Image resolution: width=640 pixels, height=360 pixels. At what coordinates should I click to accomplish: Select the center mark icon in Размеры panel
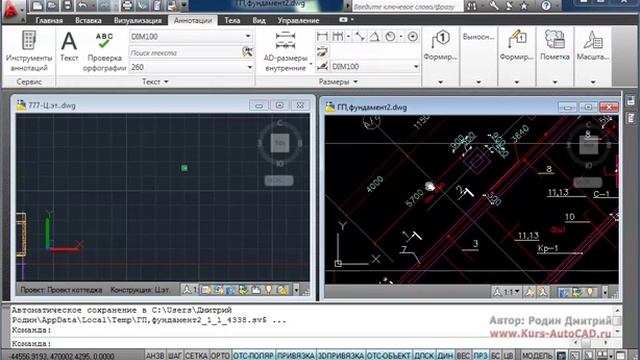coord(413,37)
